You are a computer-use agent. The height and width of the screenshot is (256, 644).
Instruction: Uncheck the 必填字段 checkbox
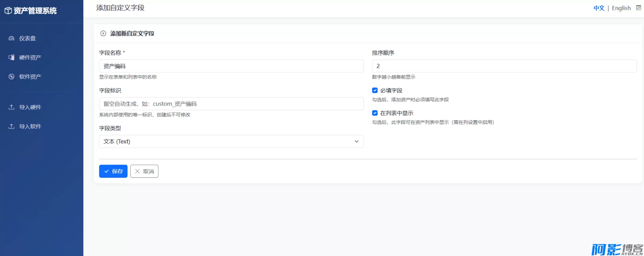[375, 90]
